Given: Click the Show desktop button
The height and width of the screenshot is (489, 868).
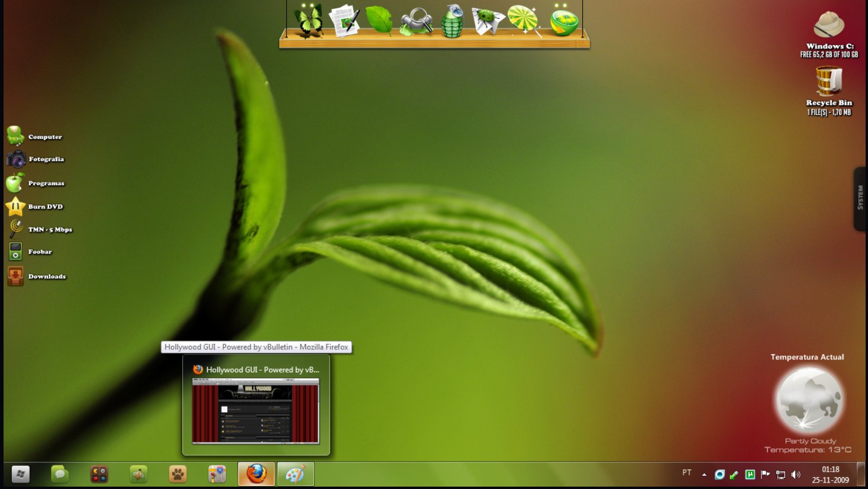Looking at the screenshot, I should [860, 474].
